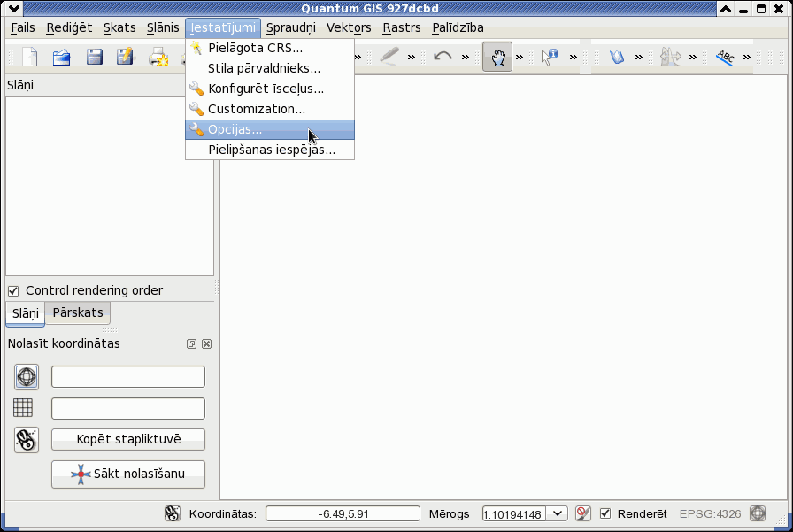
Task: Choose Stila pārvaldnieks... menu entry
Action: 270,68
